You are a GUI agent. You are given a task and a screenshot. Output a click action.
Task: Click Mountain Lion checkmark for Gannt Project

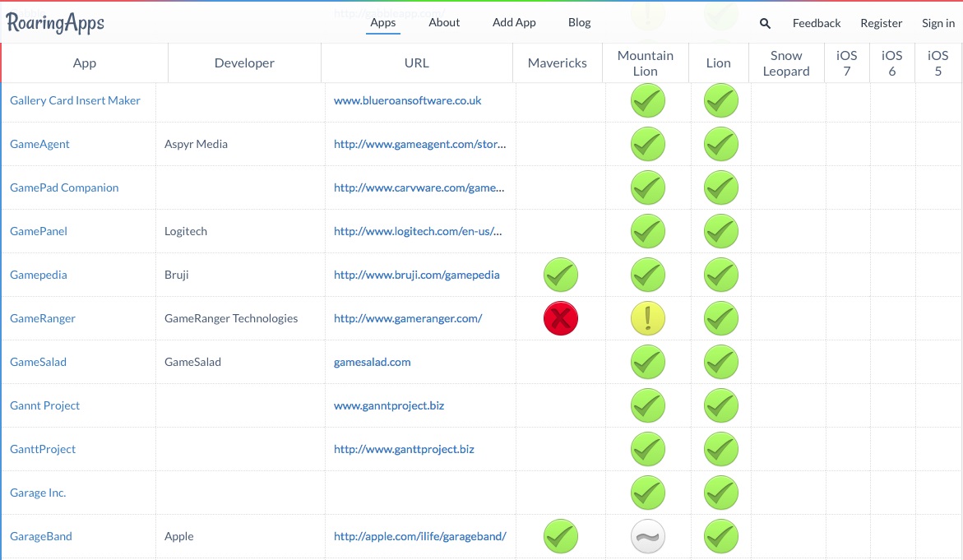click(x=648, y=406)
